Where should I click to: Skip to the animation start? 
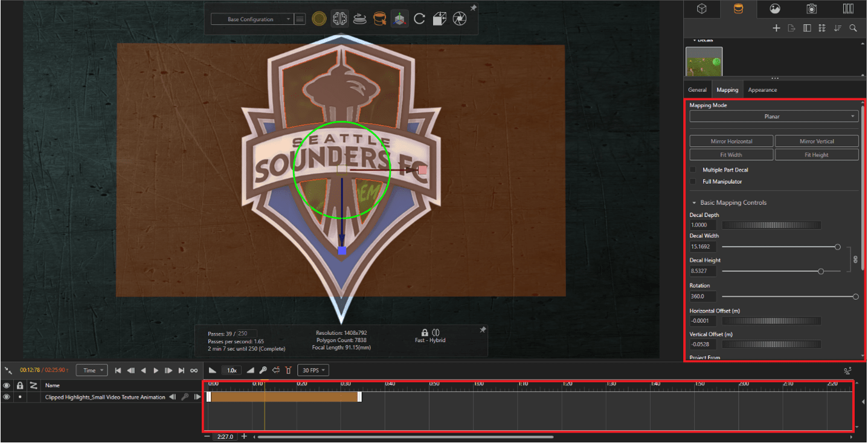118,370
